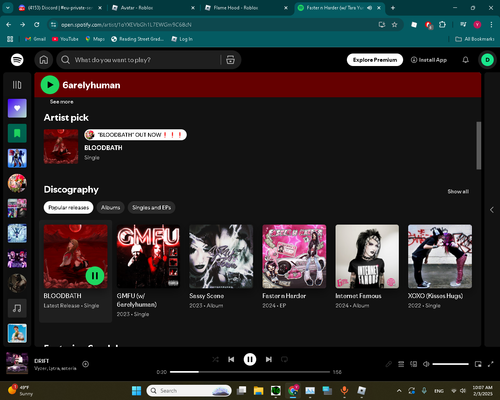Open the music-note playlist in sidebar
This screenshot has width=500, height=400.
click(17, 308)
